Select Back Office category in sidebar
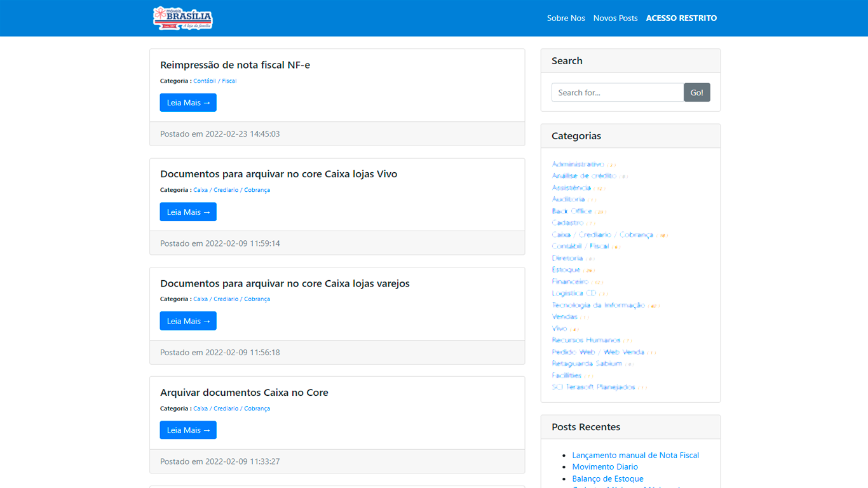 pos(571,212)
